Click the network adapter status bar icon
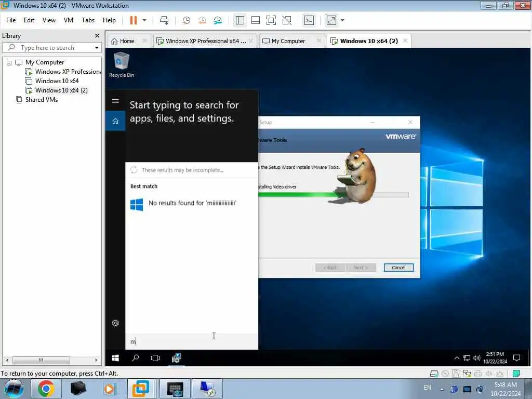 (467, 374)
